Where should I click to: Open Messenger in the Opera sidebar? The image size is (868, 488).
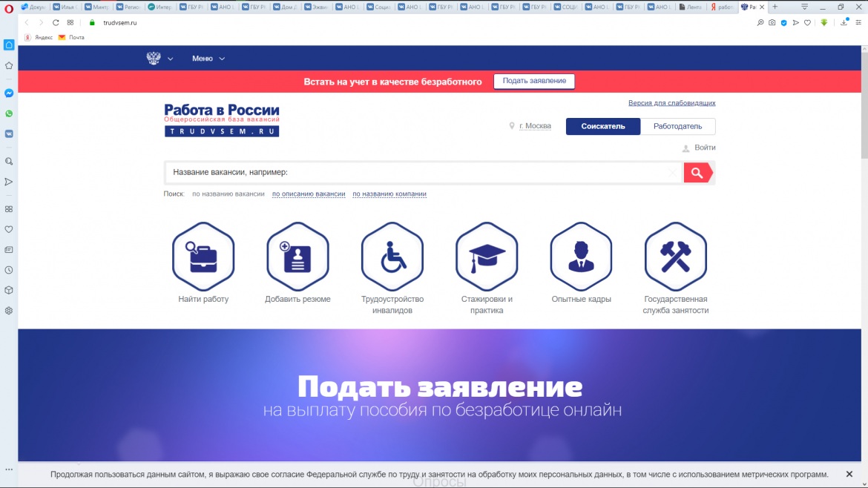coord(9,93)
